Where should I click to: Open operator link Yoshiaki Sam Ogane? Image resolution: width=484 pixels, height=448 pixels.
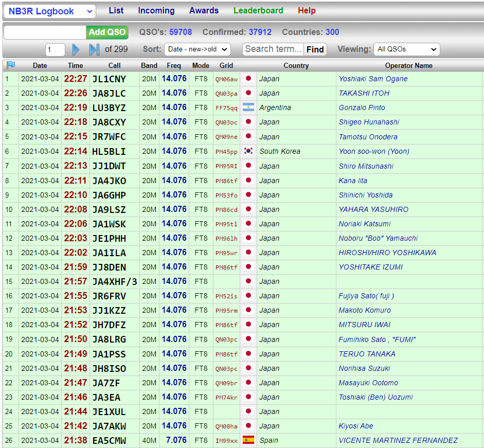[373, 79]
